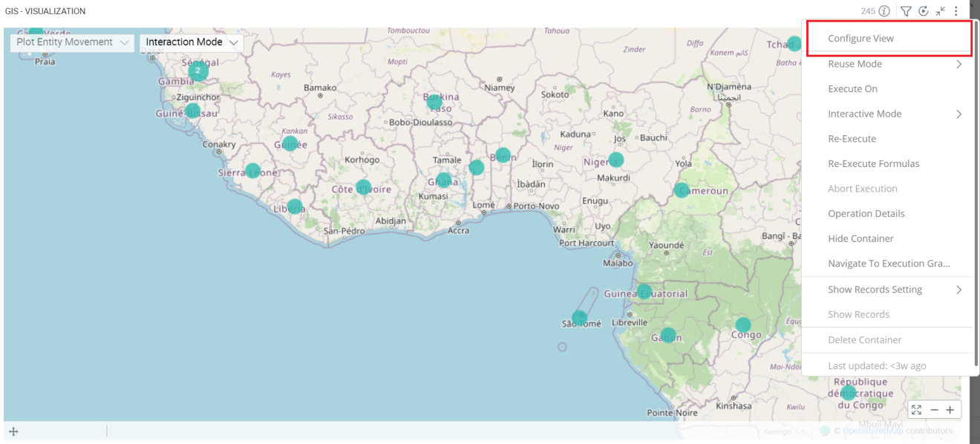Select Re-Execute Formulas menu entry
This screenshot has height=444, width=980.
point(888,163)
